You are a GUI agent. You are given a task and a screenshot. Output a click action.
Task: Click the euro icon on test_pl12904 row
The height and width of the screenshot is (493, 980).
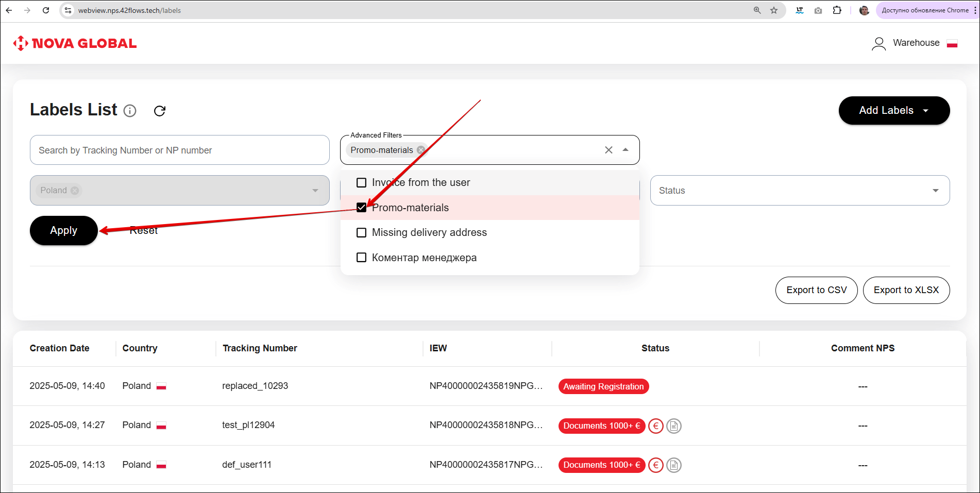(x=655, y=426)
